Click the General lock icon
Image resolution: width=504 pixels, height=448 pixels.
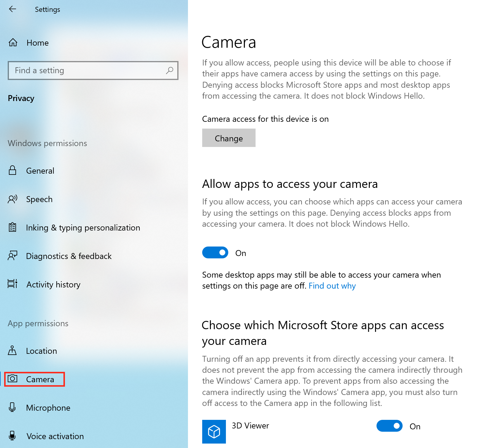(x=12, y=170)
